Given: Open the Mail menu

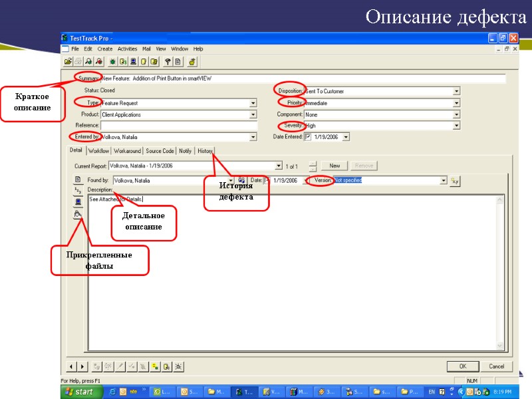Looking at the screenshot, I should (x=146, y=49).
